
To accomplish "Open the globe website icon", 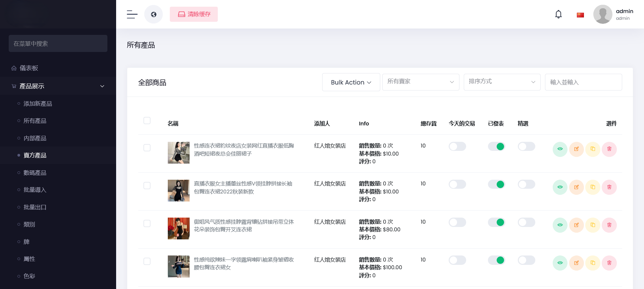I will coord(153,14).
